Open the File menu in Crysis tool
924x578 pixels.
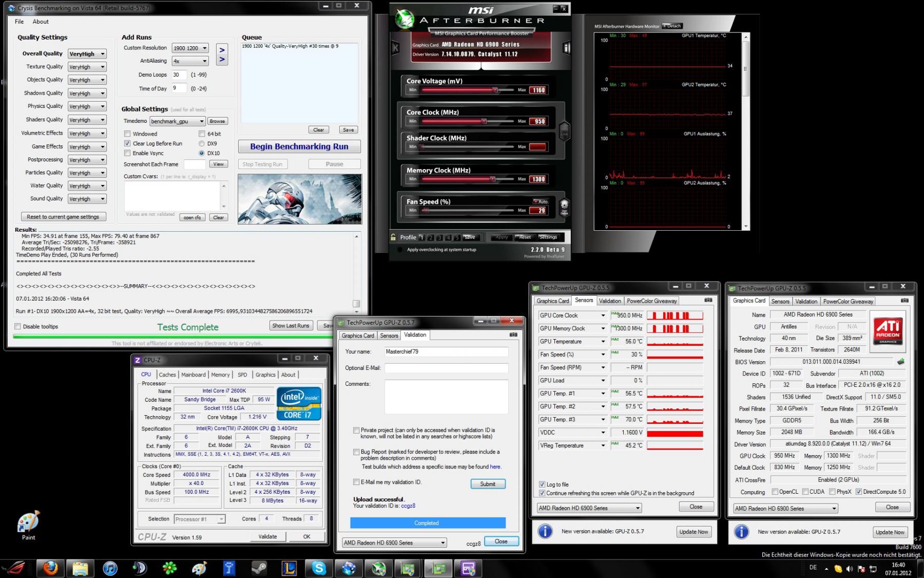click(19, 22)
